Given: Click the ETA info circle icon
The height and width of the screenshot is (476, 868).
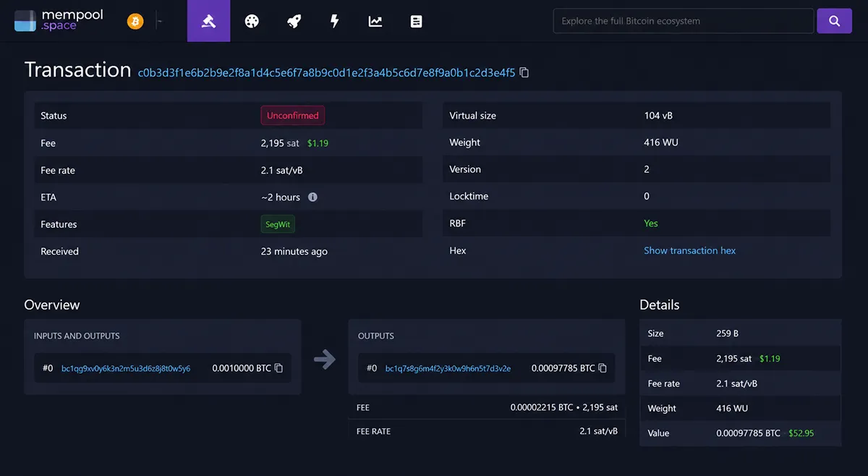Looking at the screenshot, I should [312, 197].
